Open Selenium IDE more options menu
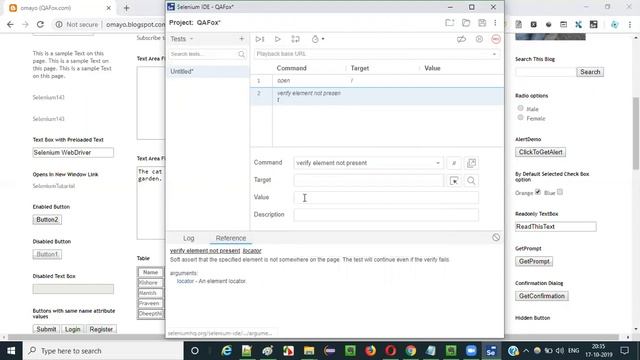The height and width of the screenshot is (360, 640). click(x=495, y=23)
